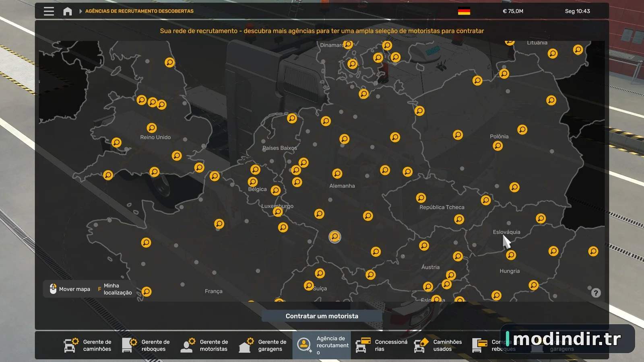Image resolution: width=644 pixels, height=362 pixels.
Task: Click Contratar um motorista button
Action: click(322, 316)
